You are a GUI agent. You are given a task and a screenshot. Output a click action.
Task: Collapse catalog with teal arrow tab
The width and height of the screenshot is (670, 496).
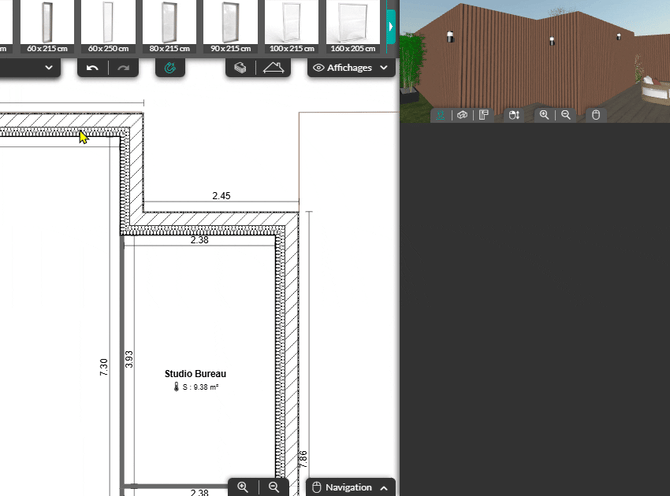pyautogui.click(x=391, y=26)
